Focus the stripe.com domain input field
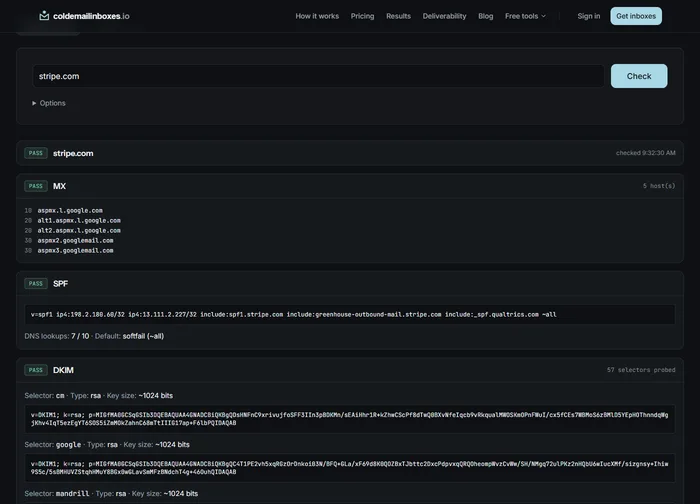 pos(318,76)
